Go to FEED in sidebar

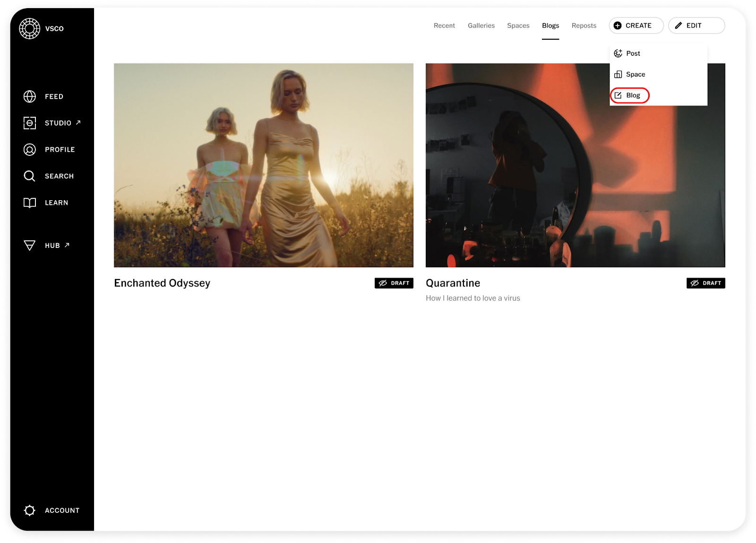tap(54, 96)
